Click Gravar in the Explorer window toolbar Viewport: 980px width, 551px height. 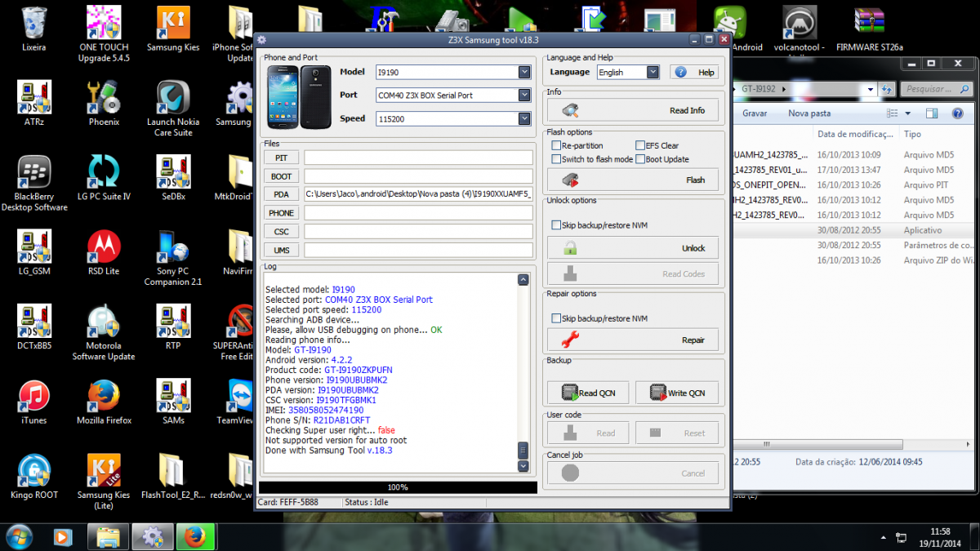pos(755,113)
